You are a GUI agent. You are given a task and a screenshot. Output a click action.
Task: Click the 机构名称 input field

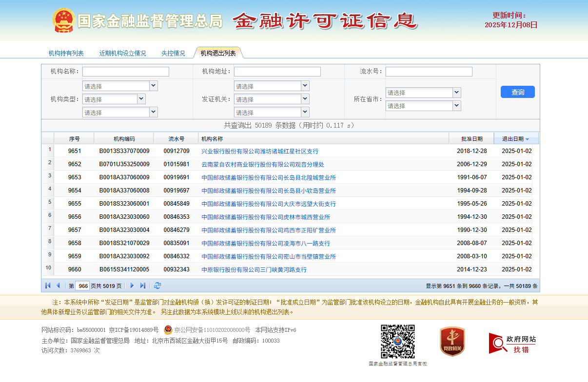click(x=125, y=72)
